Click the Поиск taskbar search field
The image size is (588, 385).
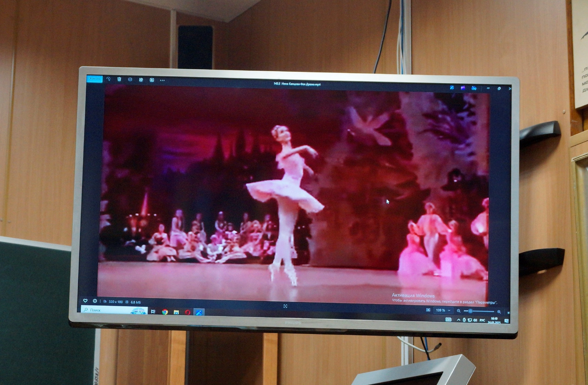click(x=114, y=310)
